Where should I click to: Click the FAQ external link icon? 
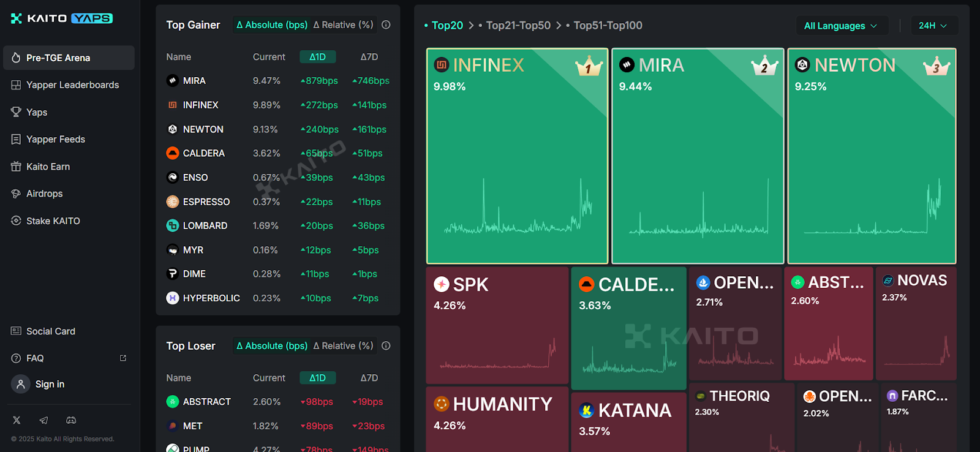123,358
